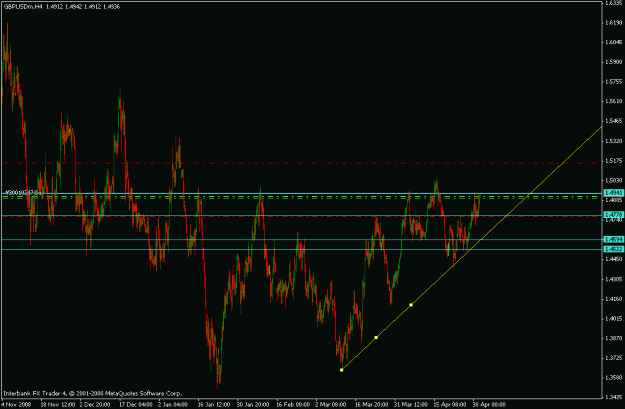Click the 1.4450 value on the price scale
This screenshot has height=409, width=625.
(613, 259)
